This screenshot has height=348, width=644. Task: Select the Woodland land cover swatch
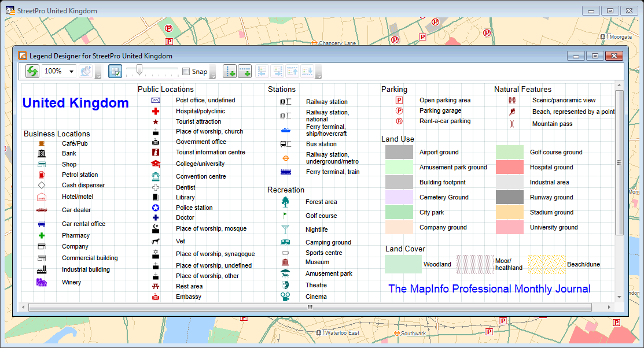pos(403,264)
